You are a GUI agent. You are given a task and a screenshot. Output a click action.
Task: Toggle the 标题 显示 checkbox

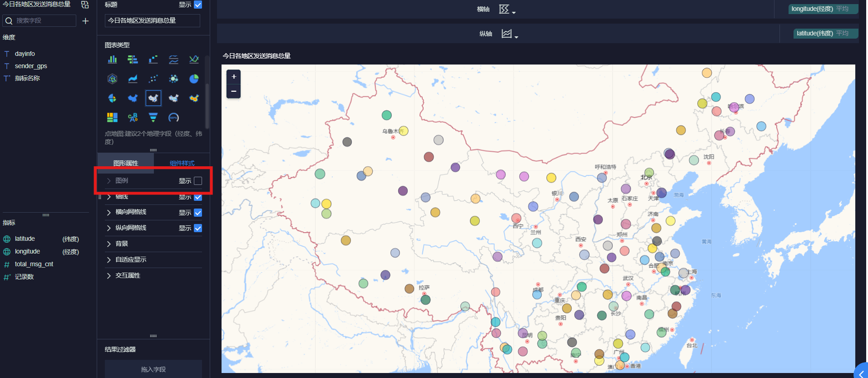tap(198, 5)
